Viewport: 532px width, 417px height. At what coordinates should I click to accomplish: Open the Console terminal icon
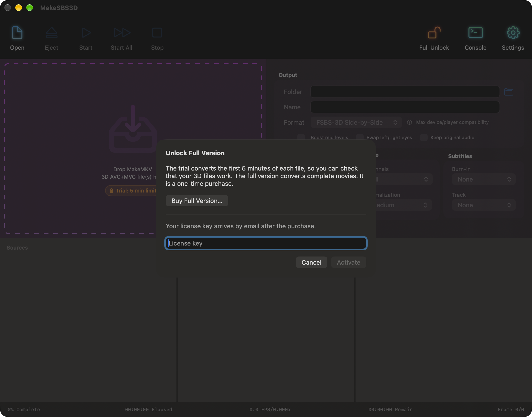click(475, 33)
